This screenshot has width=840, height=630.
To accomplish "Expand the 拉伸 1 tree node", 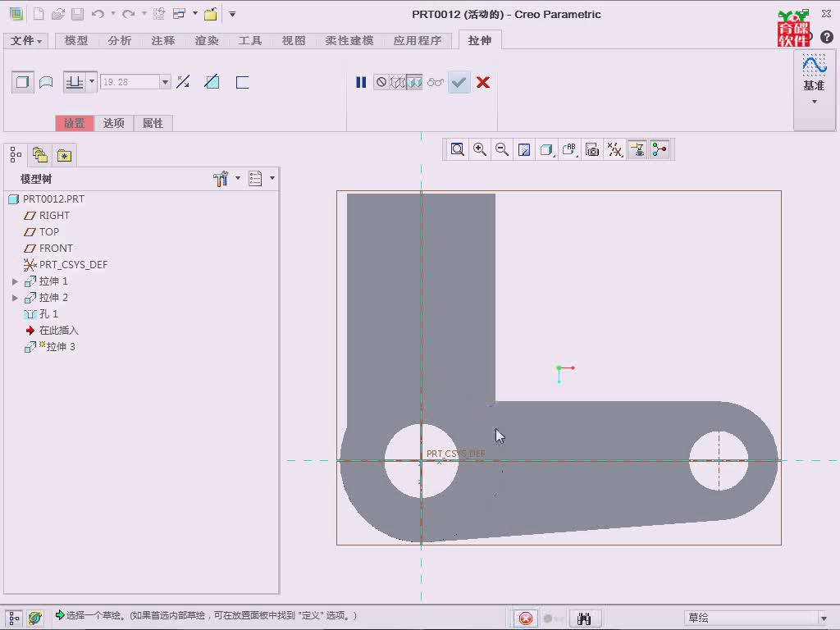I will coord(15,281).
